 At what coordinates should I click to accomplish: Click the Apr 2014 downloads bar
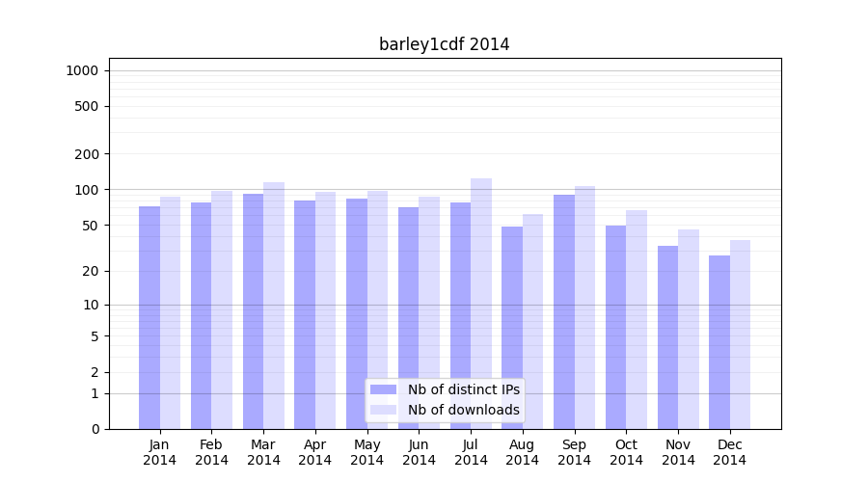click(326, 308)
